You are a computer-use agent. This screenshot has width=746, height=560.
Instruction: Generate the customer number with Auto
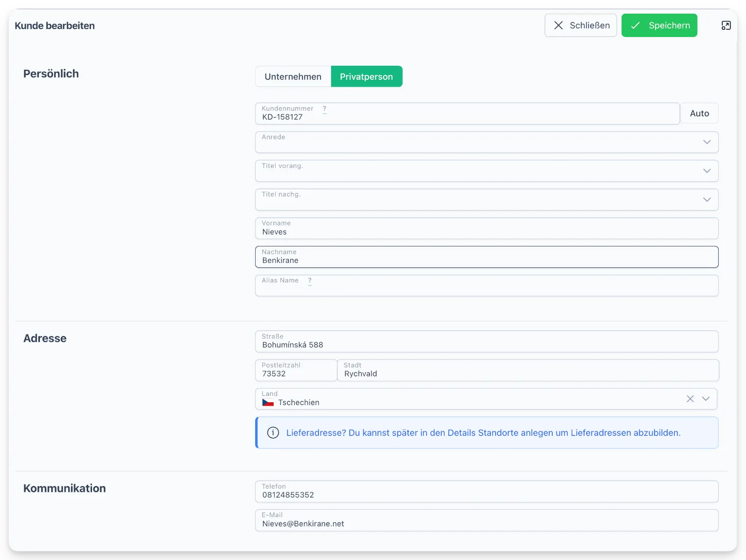click(699, 113)
